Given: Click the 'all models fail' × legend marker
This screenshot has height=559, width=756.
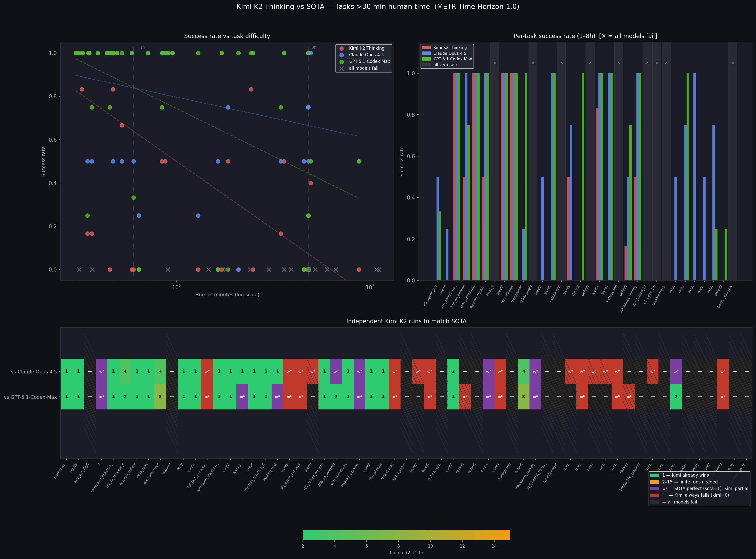Looking at the screenshot, I should coord(342,68).
